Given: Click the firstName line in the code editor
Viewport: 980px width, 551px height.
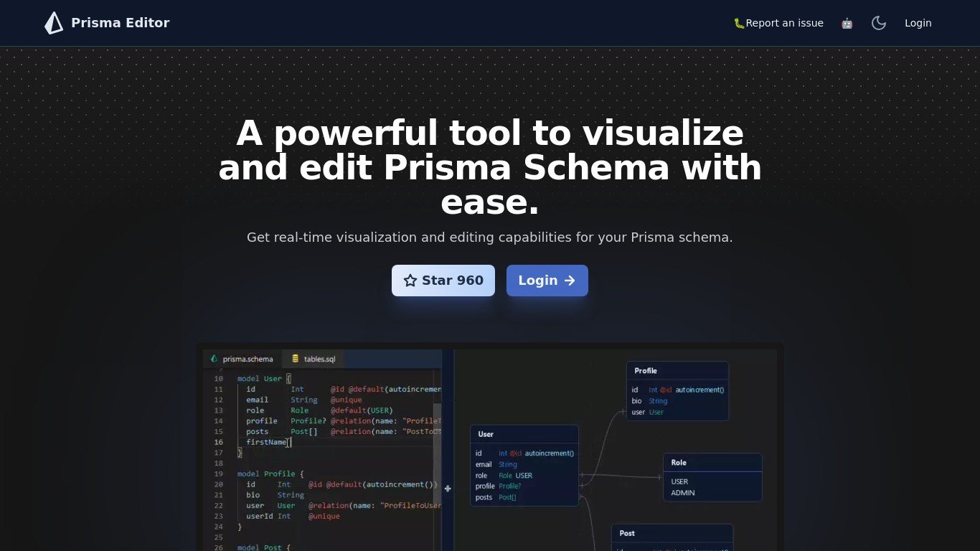Looking at the screenshot, I should [266, 442].
